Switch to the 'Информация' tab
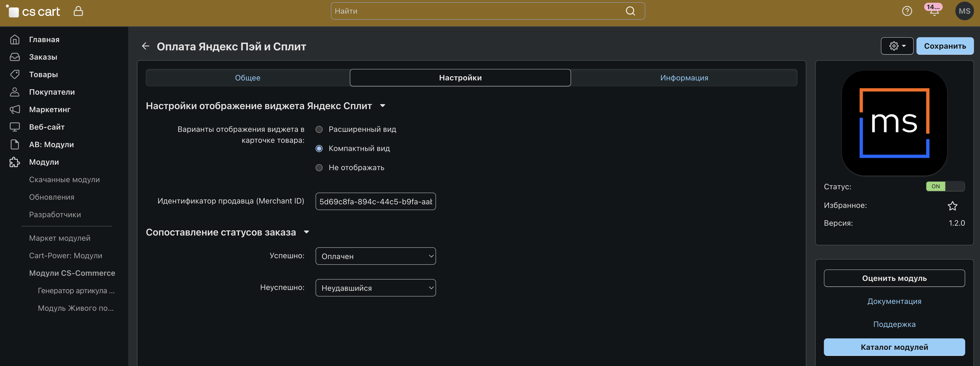The width and height of the screenshot is (980, 366). [684, 78]
